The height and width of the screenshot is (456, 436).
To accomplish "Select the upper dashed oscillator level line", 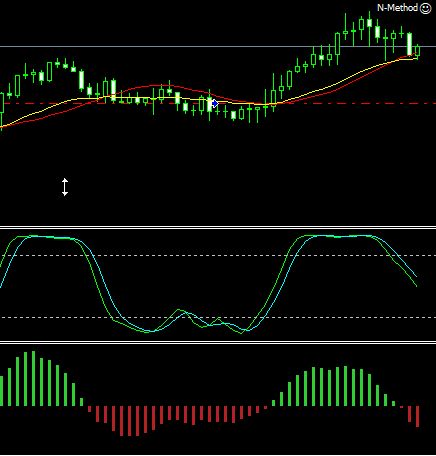I will (218, 256).
